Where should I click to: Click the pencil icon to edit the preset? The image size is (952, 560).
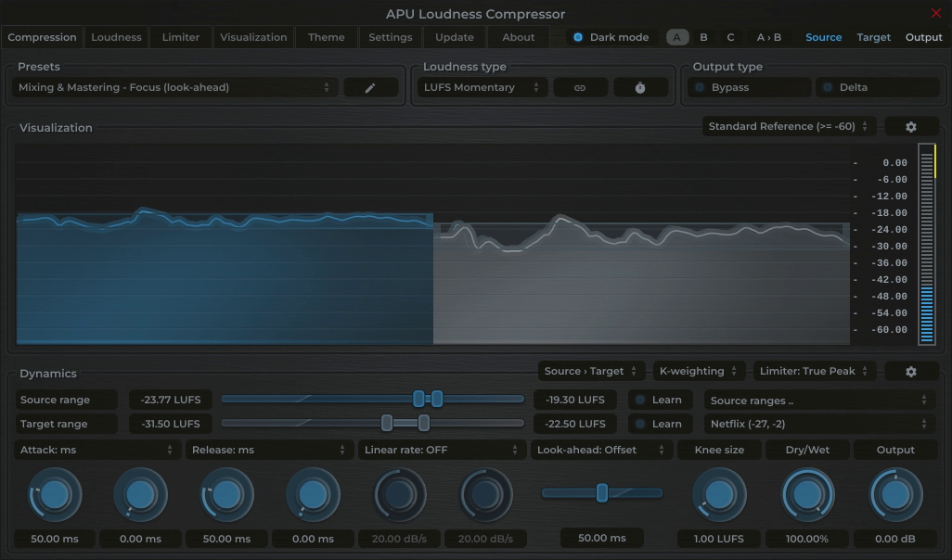pos(370,87)
